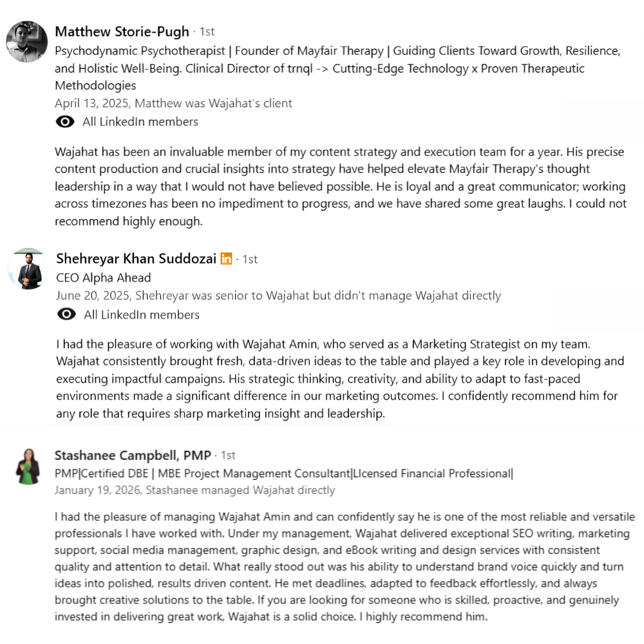Open Shehreyar Khan Suddozai's profile photo
Screen dimensions: 644x644
[29, 269]
